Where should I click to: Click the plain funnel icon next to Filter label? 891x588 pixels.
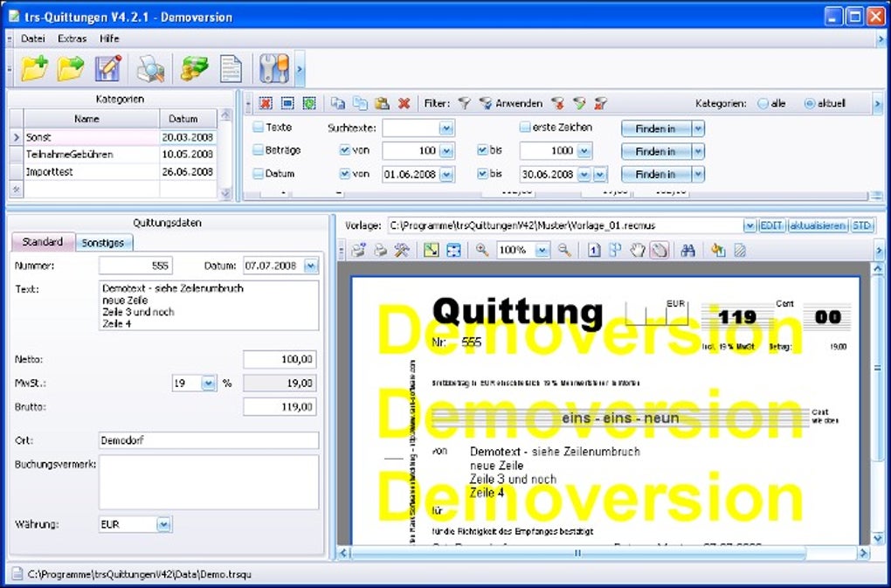point(464,103)
